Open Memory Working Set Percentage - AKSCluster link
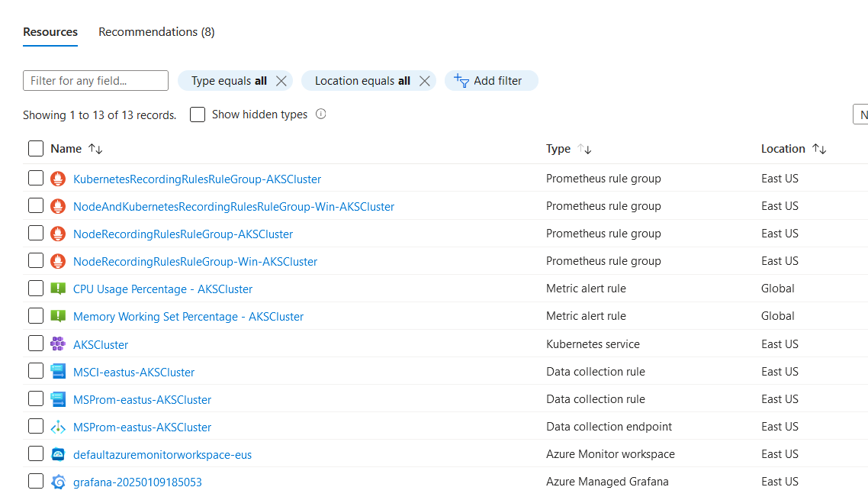The height and width of the screenshot is (500, 868). click(x=188, y=317)
